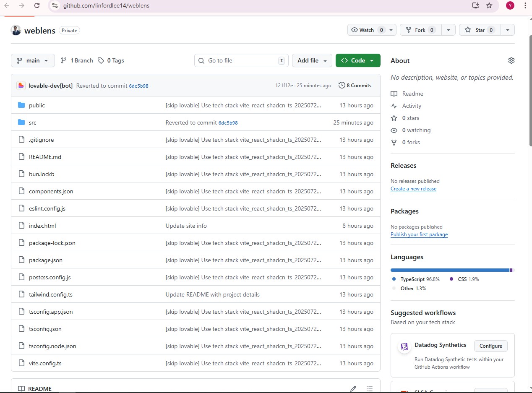Click the Activity pulse icon
Screen dimensions: 532x393
pos(394,106)
